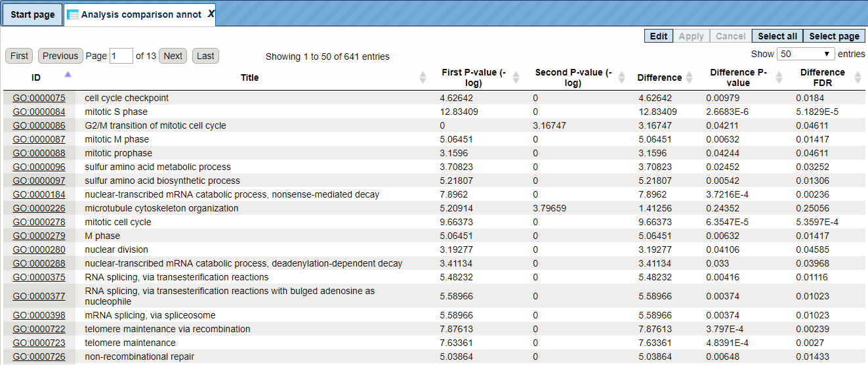The height and width of the screenshot is (365, 868).
Task: Open GO:0000288 link
Action: (x=39, y=263)
